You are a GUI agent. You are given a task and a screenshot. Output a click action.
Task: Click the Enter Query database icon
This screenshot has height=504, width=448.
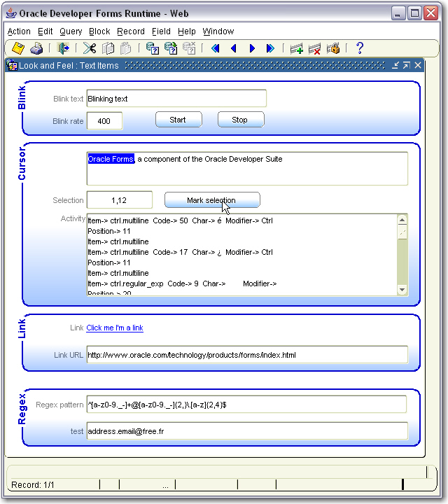152,48
